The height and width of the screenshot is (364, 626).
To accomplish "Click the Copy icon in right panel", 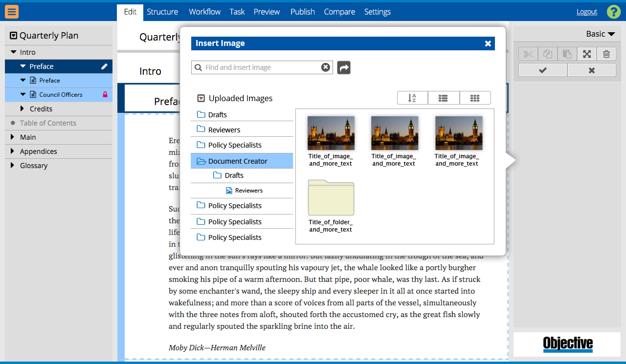I will [x=548, y=54].
